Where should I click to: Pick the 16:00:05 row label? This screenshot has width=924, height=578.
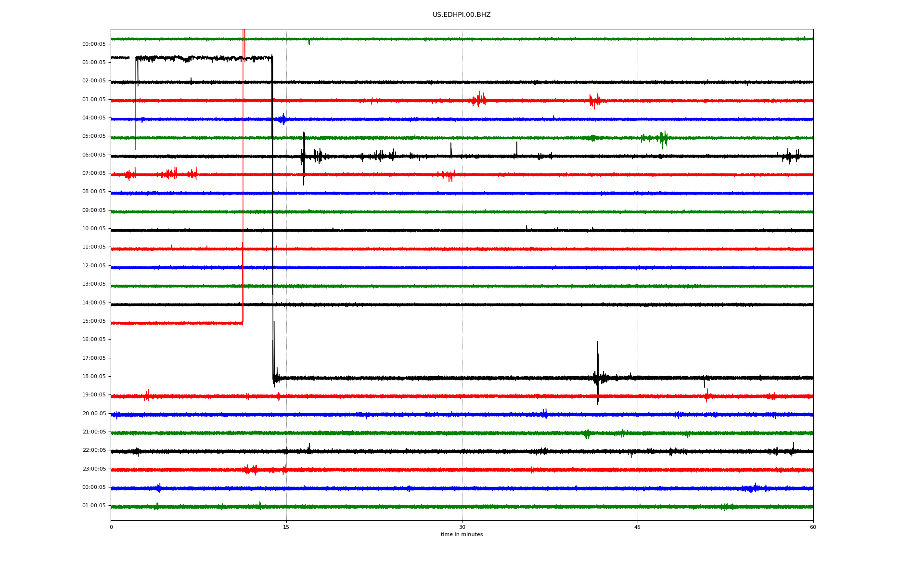(94, 339)
